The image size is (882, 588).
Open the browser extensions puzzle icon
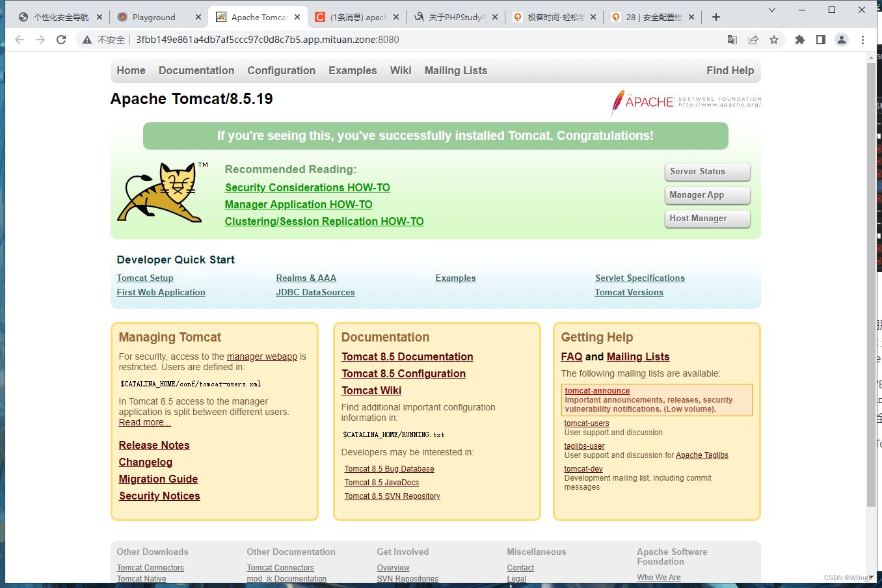800,40
